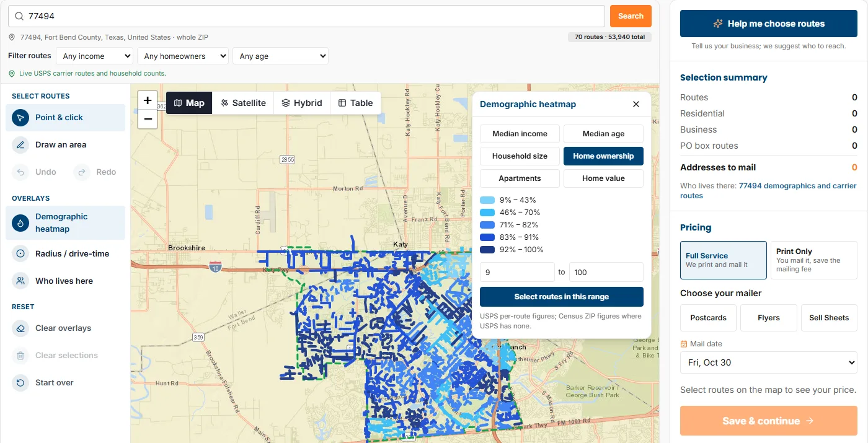Click the Brookshire label on the map
Screen dimensions: 868x443
click(x=187, y=248)
